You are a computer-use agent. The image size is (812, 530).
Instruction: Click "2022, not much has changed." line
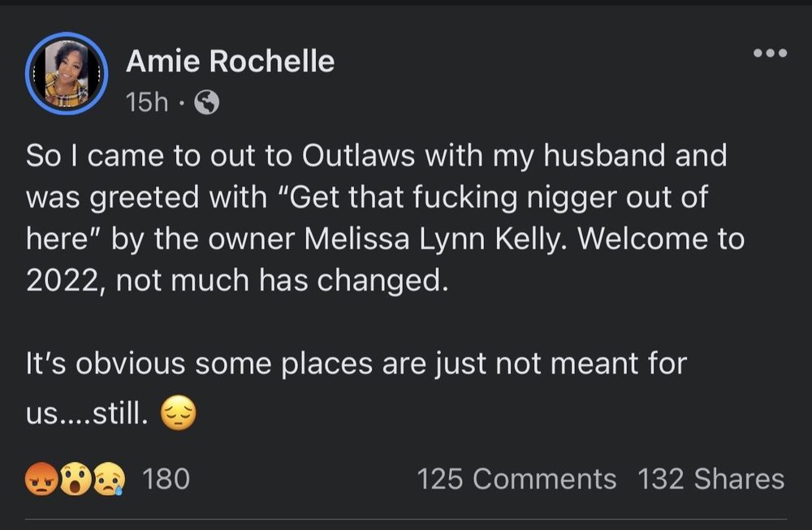tap(235, 280)
